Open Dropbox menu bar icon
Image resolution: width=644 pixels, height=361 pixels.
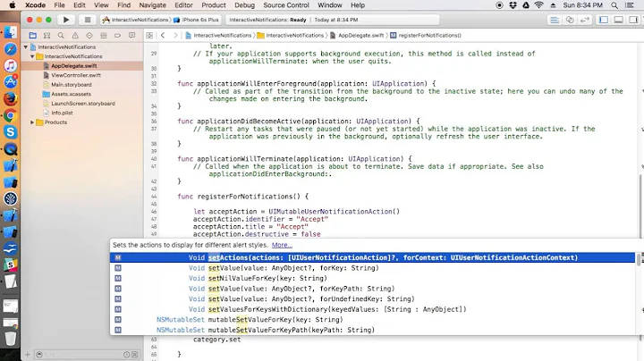click(x=513, y=5)
